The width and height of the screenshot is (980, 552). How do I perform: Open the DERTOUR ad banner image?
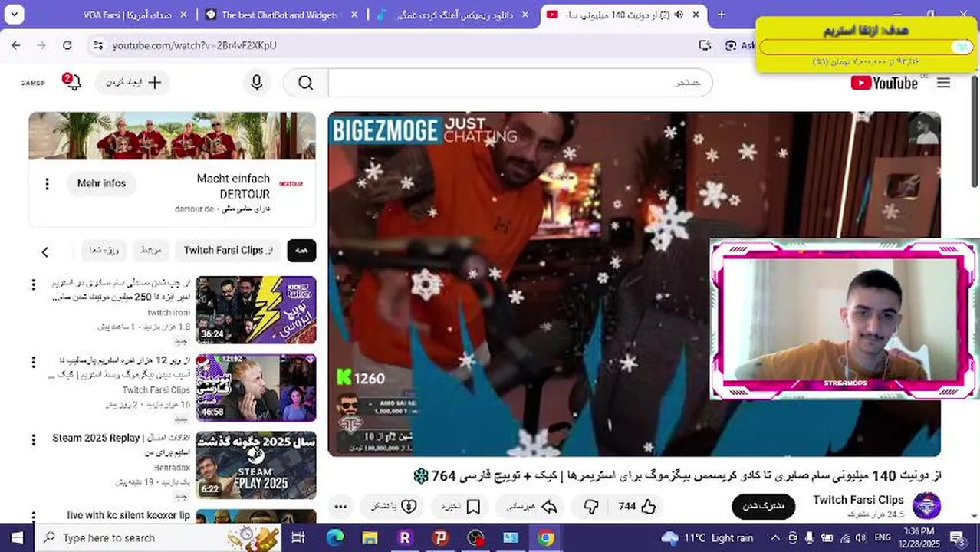(x=172, y=136)
